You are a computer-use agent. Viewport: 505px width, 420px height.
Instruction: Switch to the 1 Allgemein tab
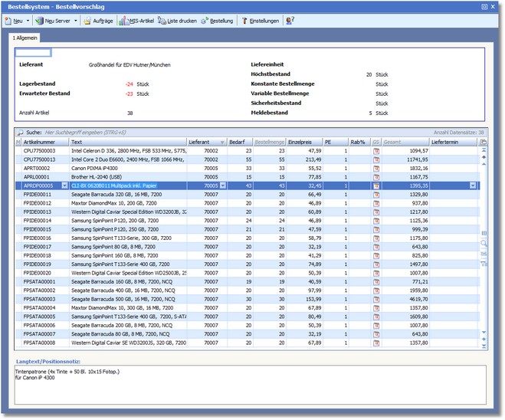click(x=25, y=37)
